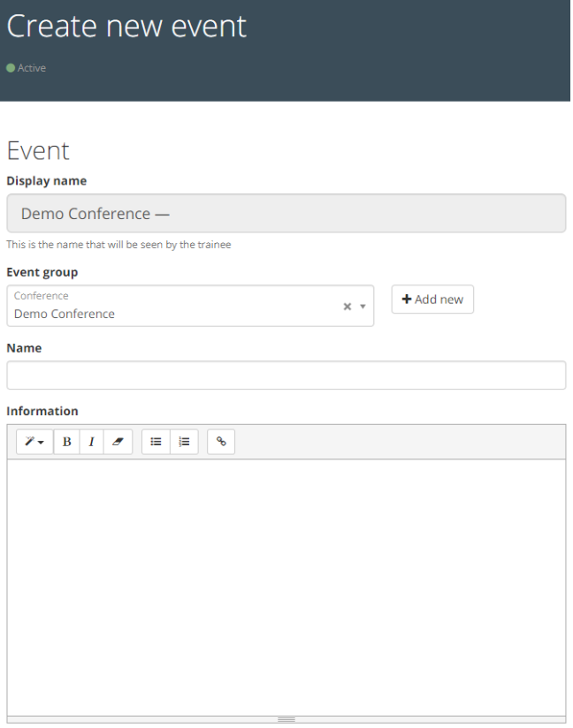Screen dimensions: 573x728
Task: Click inside the Information text area
Action: tap(286, 588)
